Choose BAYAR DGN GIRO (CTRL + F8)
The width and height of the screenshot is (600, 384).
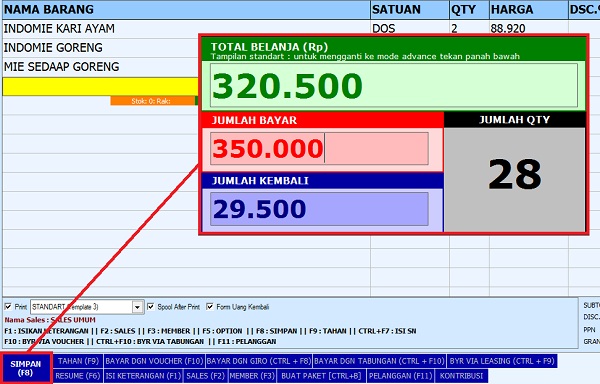click(259, 361)
